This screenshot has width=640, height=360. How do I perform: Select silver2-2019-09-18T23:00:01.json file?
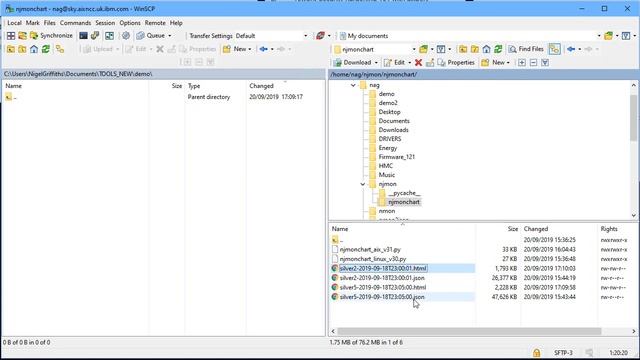[382, 278]
